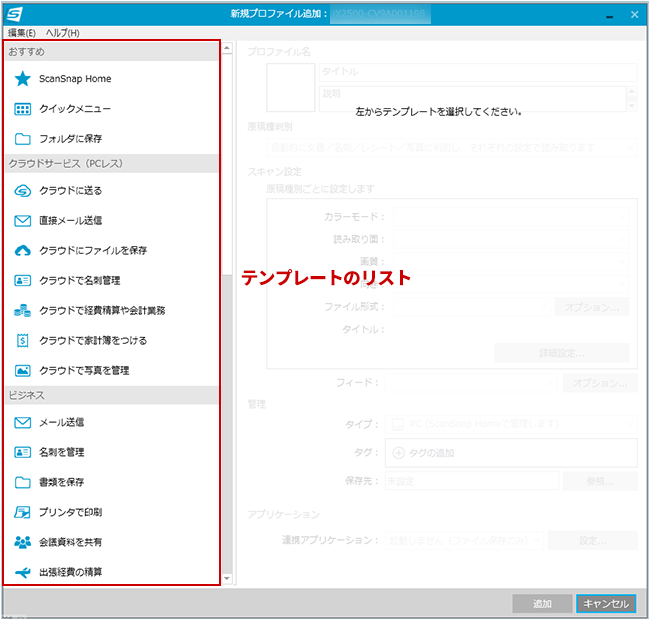Click the 直接メール送信 envelope icon
The height and width of the screenshot is (620, 650).
point(22,221)
